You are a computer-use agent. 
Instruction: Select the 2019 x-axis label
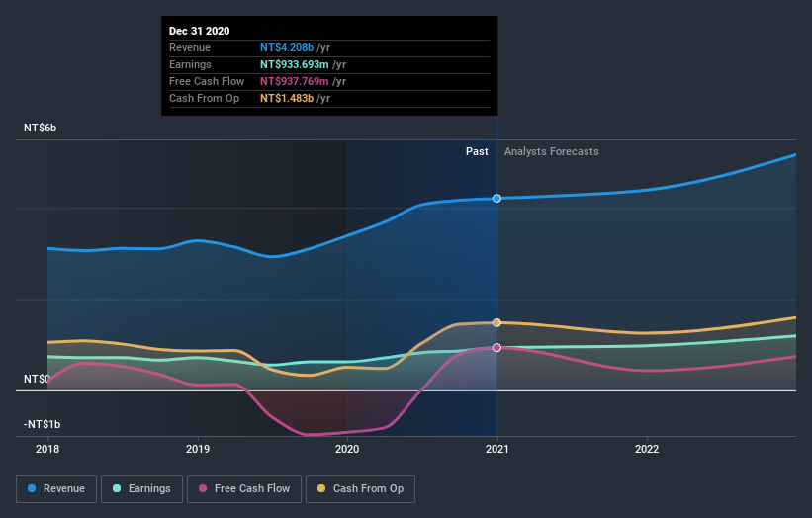point(198,449)
